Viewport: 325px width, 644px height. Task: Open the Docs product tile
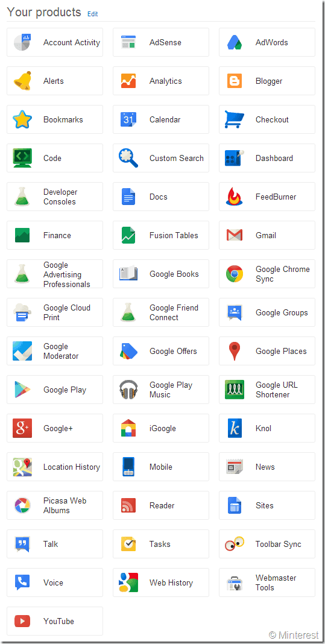[x=160, y=197]
